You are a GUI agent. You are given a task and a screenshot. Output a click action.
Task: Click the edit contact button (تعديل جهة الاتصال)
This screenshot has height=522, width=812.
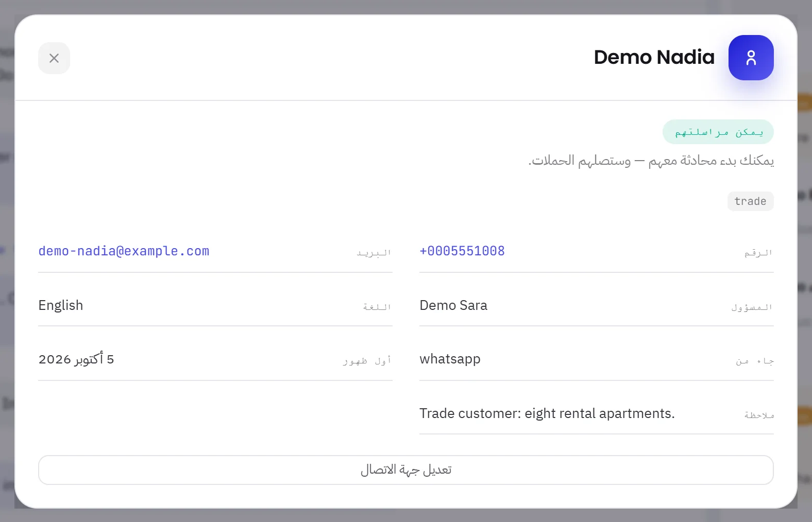pyautogui.click(x=406, y=470)
